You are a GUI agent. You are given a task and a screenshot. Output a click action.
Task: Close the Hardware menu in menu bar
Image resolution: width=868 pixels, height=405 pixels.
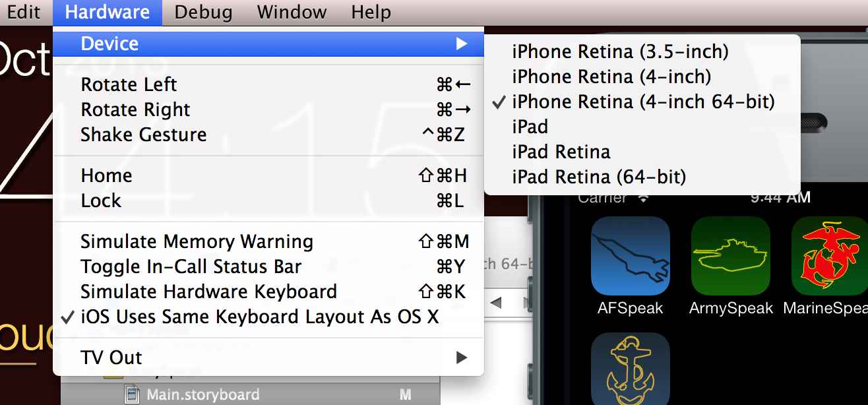point(108,12)
